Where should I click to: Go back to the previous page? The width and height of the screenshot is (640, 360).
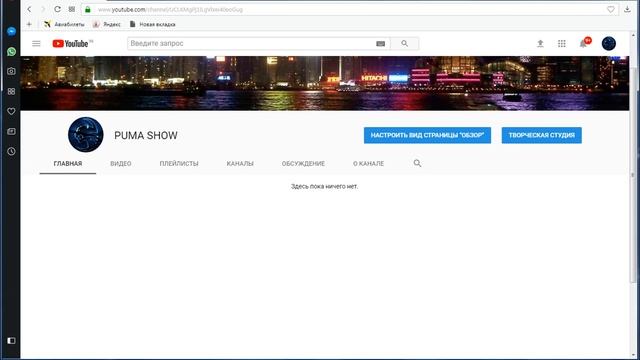tap(29, 9)
